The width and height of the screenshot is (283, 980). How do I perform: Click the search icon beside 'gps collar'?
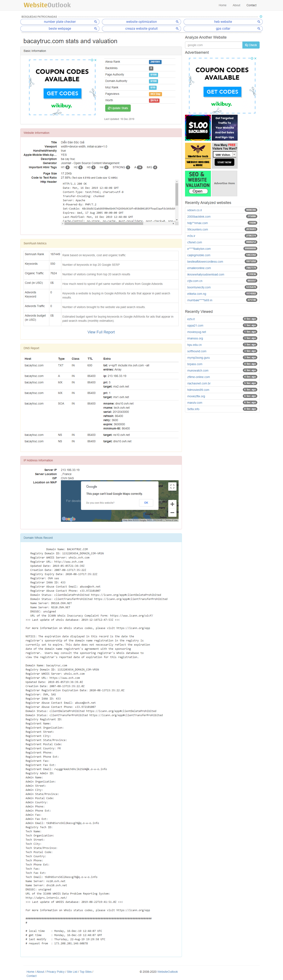pos(259,29)
